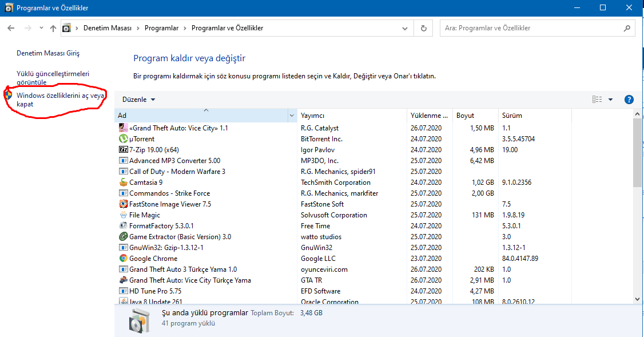Screen dimensions: 644x337
Task: Sort by the Boyut column header
Action: 465,116
